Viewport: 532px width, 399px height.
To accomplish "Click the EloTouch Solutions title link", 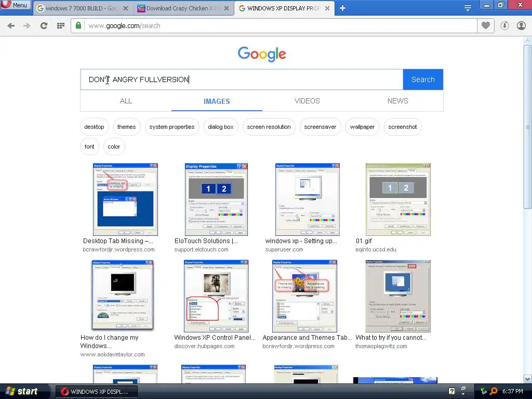I will 206,241.
